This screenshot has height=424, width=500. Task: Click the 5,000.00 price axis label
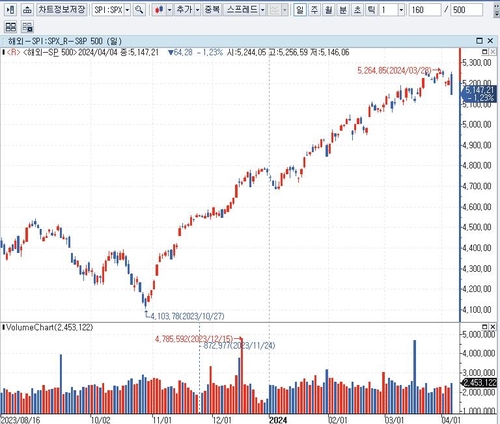pos(477,124)
